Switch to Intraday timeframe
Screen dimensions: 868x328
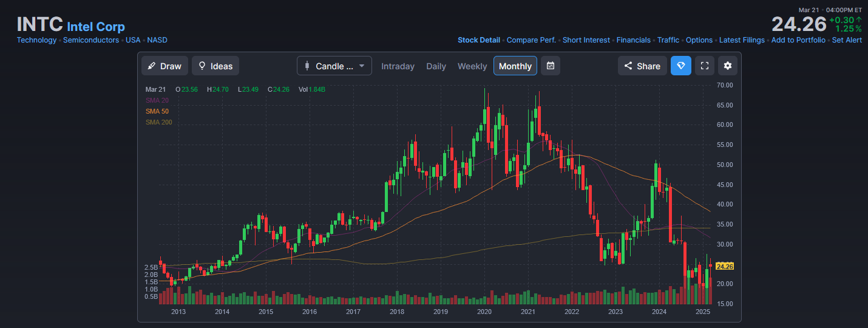tap(398, 66)
